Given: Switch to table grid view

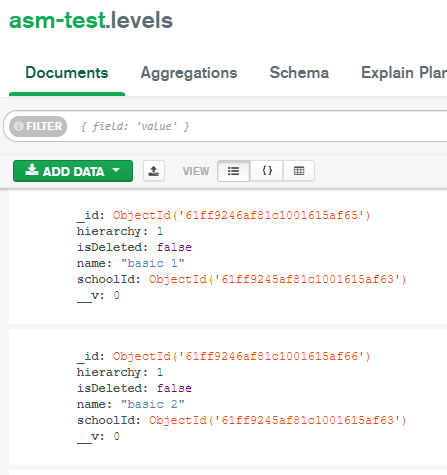Looking at the screenshot, I should pos(299,171).
